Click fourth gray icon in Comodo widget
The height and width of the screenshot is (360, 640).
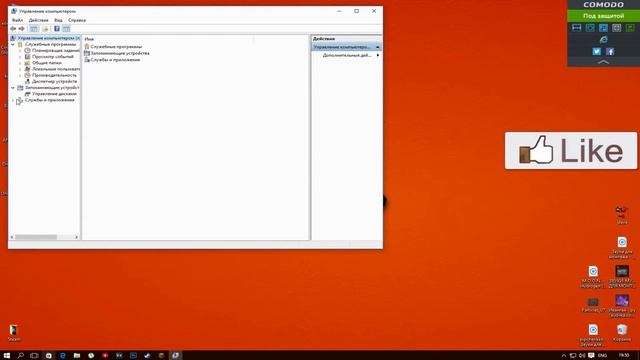point(616,28)
